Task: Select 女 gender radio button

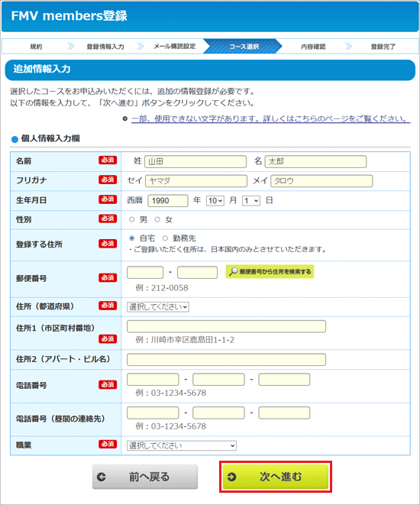Action: (157, 220)
